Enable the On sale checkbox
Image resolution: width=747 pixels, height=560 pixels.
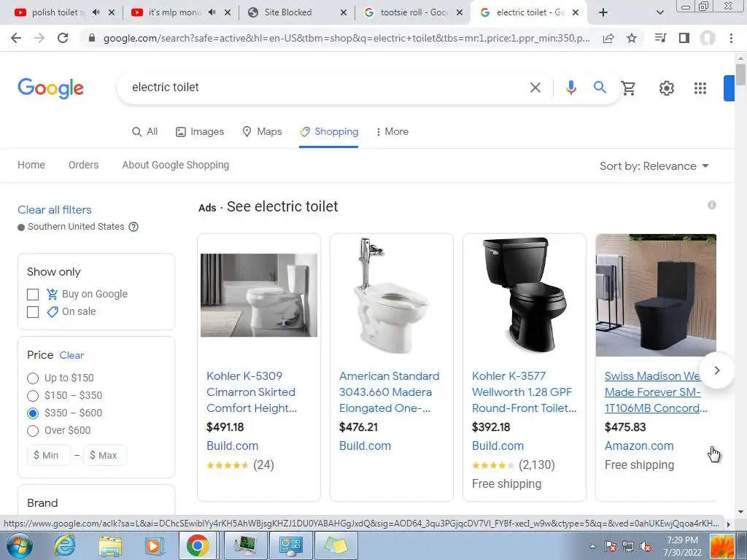pyautogui.click(x=33, y=312)
